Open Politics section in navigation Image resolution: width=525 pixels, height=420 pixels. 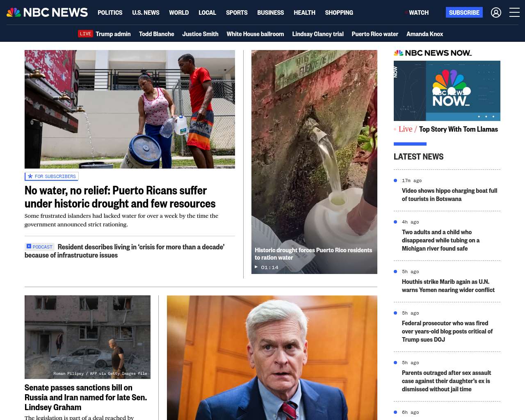(x=110, y=13)
